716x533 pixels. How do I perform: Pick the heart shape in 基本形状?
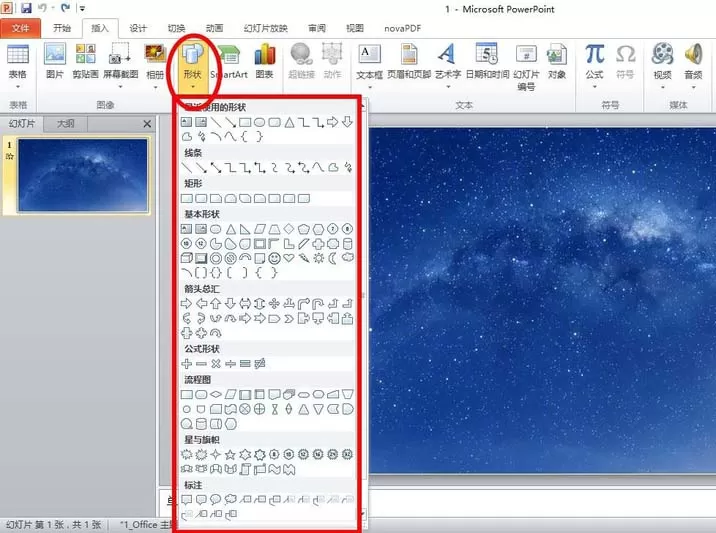point(289,258)
